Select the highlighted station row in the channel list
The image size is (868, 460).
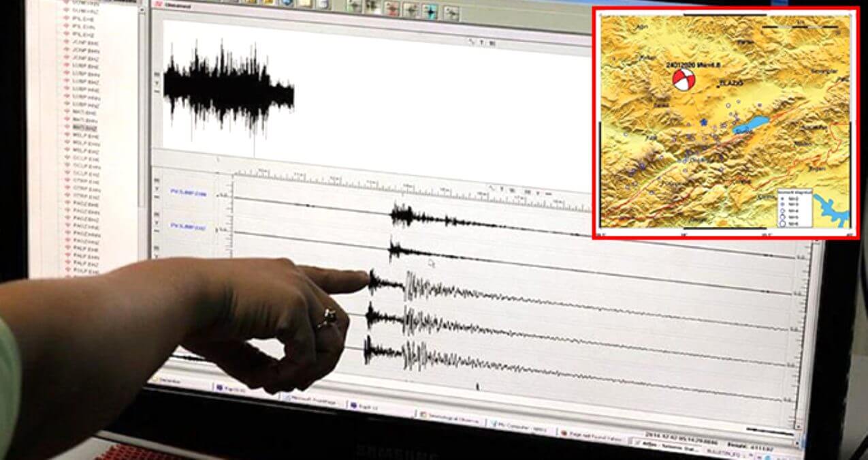tap(85, 127)
